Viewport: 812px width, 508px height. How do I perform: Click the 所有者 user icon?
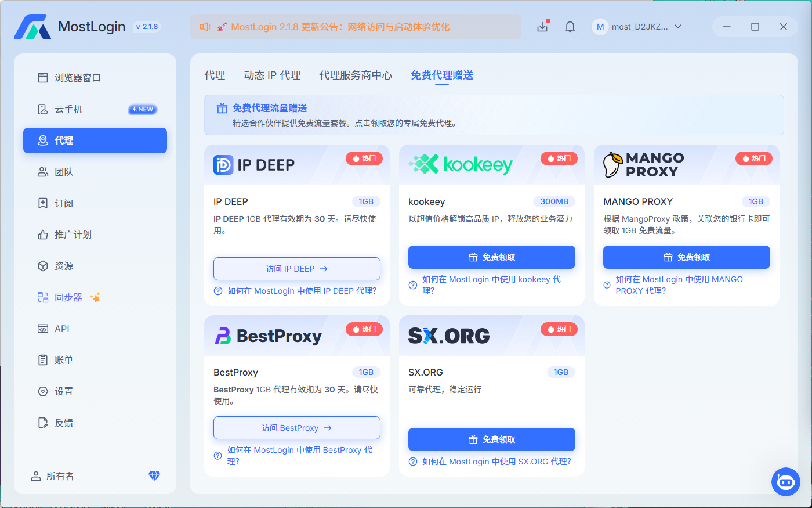[x=35, y=476]
